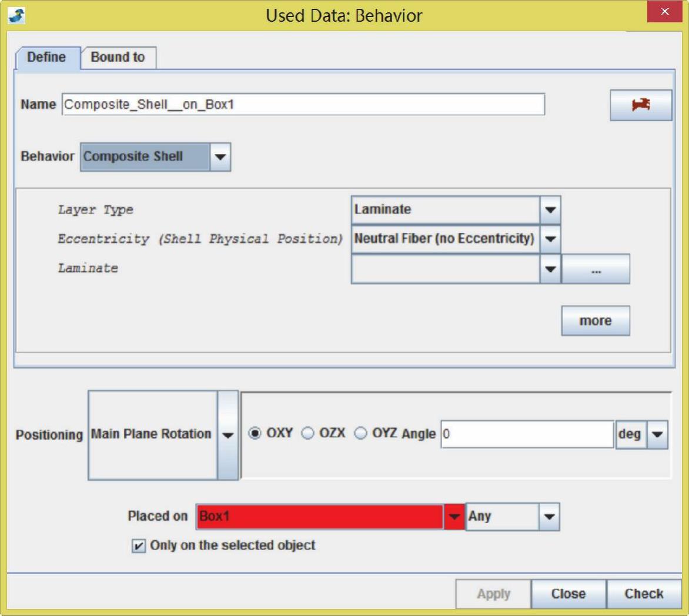689x616 pixels.
Task: Click the Check button
Action: [x=644, y=594]
